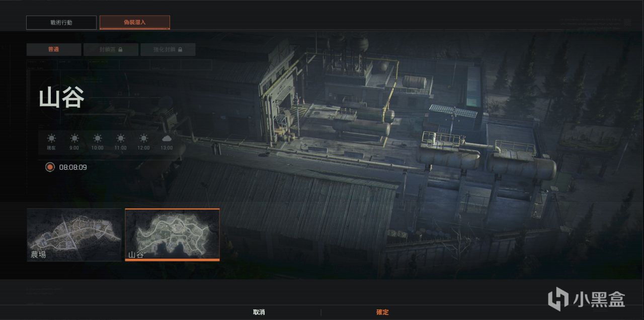This screenshot has height=320, width=644.
Task: Select the 偽裝潛入 tab
Action: [x=135, y=23]
